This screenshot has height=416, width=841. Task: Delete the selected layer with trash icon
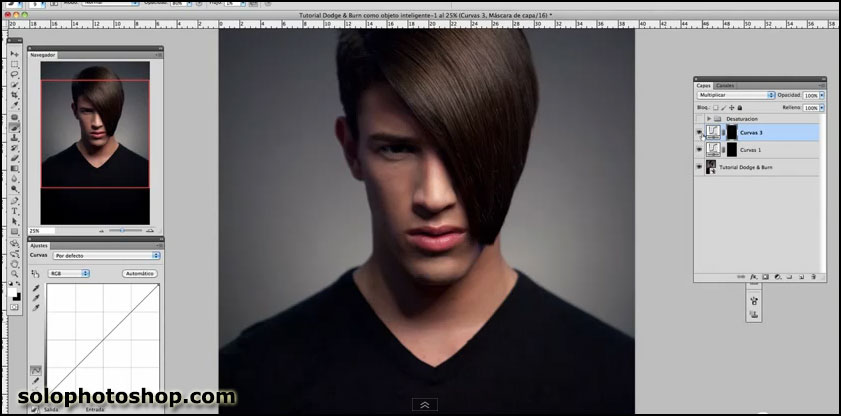[813, 277]
